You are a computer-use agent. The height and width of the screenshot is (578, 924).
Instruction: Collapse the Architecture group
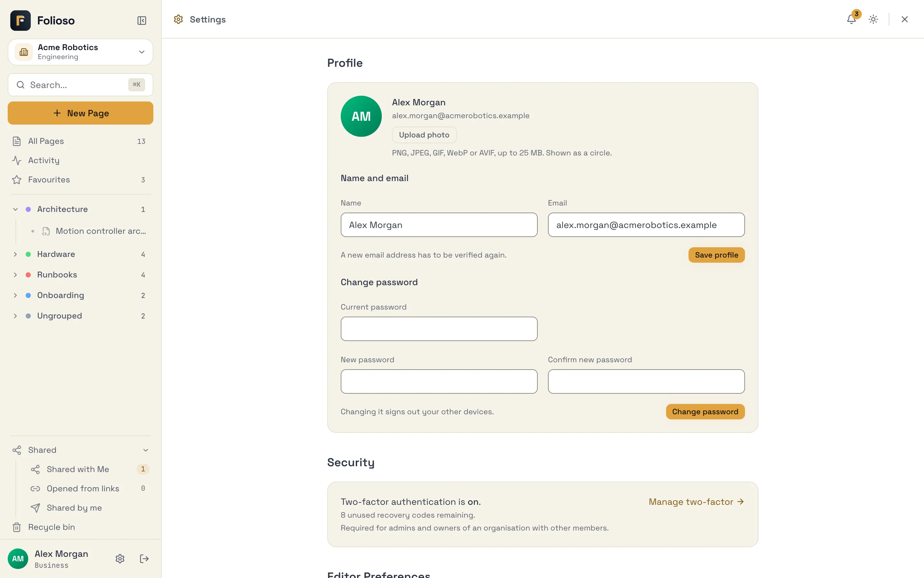coord(15,209)
